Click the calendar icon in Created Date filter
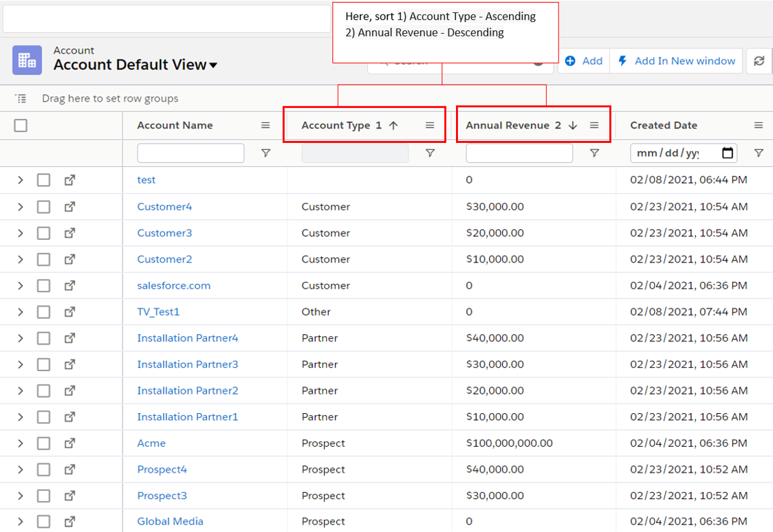This screenshot has width=773, height=532. coord(728,153)
